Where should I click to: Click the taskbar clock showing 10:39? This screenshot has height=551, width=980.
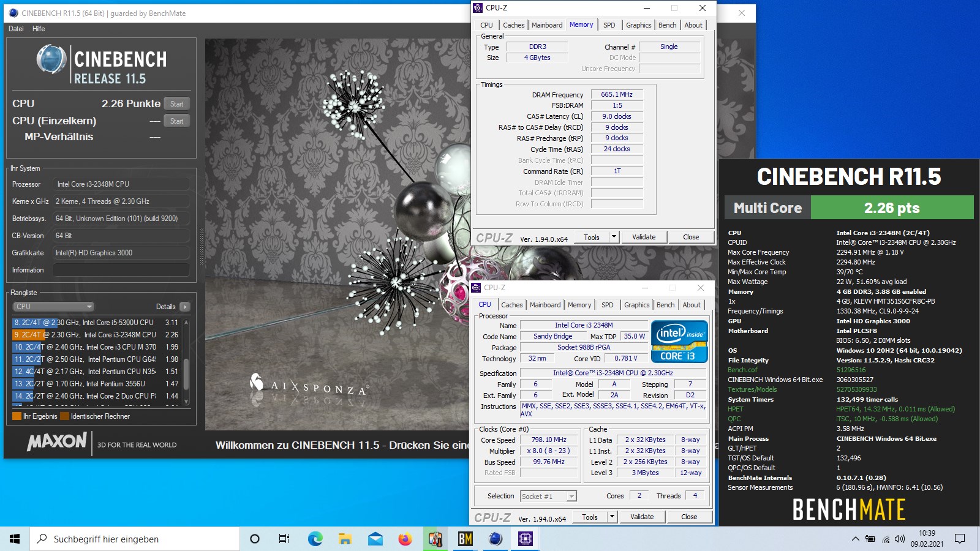tap(927, 539)
